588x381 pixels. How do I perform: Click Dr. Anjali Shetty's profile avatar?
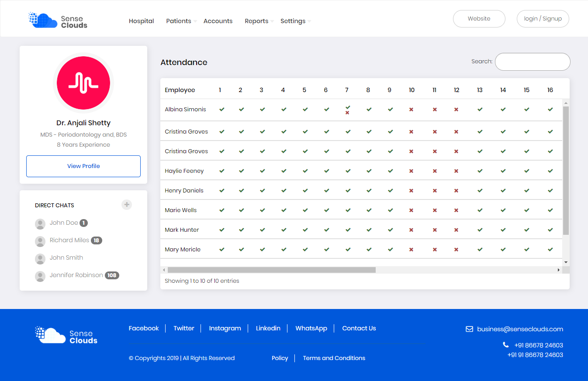[x=83, y=82]
